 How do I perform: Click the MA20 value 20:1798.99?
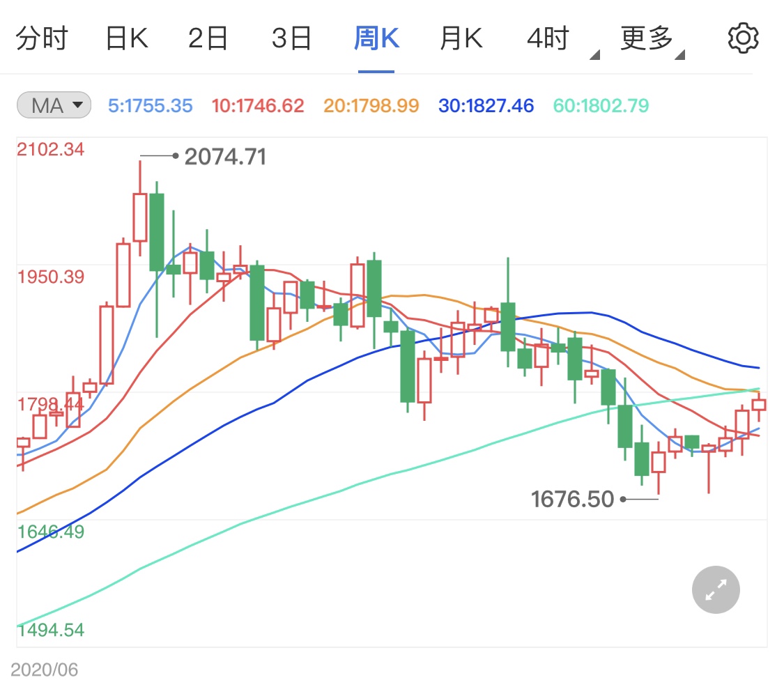coord(371,106)
